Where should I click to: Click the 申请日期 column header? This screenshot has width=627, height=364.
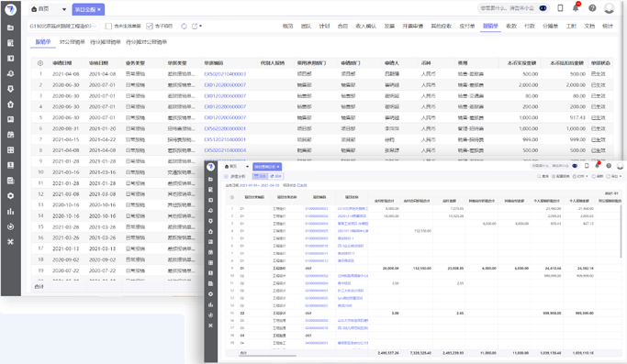click(62, 63)
